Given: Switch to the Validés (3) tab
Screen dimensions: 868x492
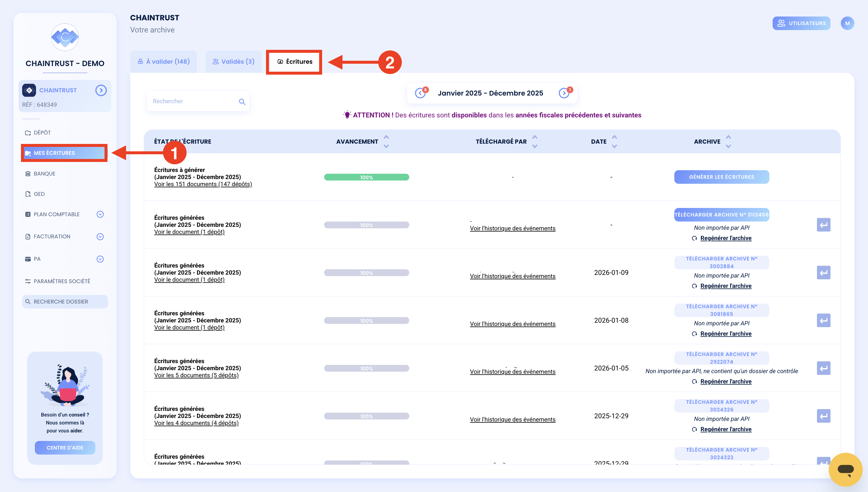Looking at the screenshot, I should pyautogui.click(x=233, y=61).
